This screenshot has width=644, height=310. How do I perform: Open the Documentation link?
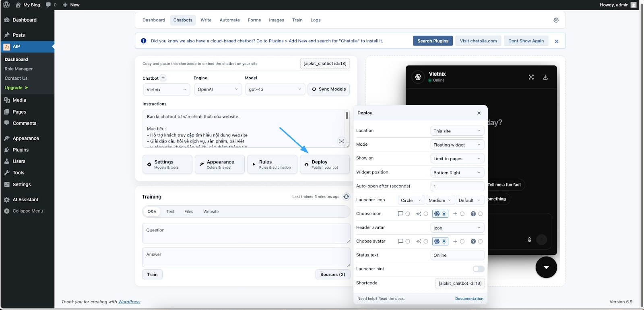[x=469, y=299]
